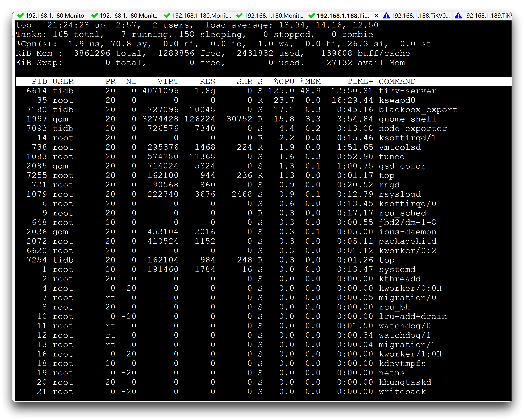524x420 pixels.
Task: Switch to the first 192.168.1.180.Monitor tab
Action: [x=56, y=16]
